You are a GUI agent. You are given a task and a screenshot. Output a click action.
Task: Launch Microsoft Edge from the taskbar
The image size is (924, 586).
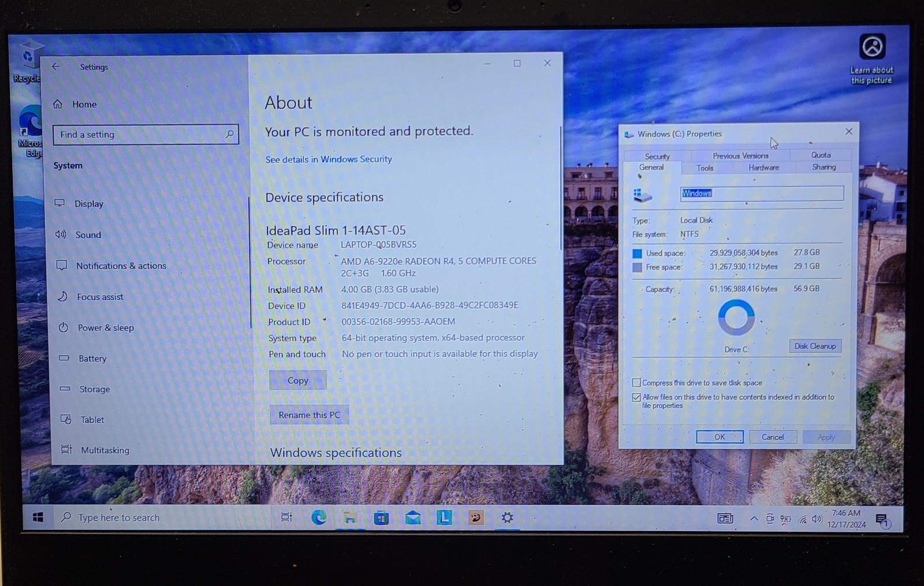click(x=319, y=517)
